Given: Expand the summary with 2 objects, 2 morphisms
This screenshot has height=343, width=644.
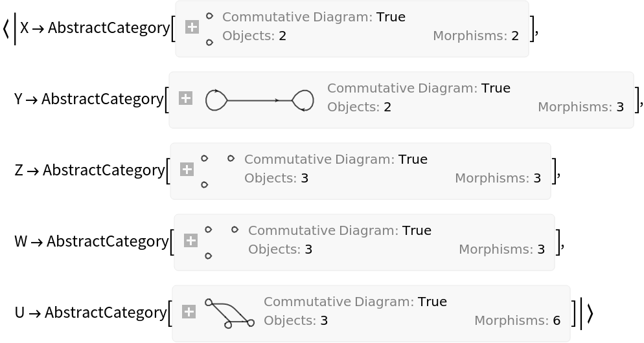Looking at the screenshot, I should click(x=192, y=27).
